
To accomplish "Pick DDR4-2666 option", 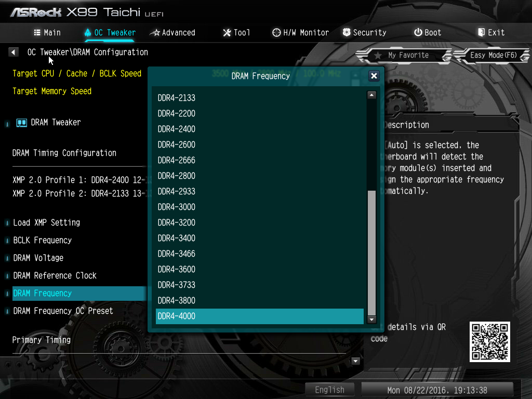I will pos(260,160).
